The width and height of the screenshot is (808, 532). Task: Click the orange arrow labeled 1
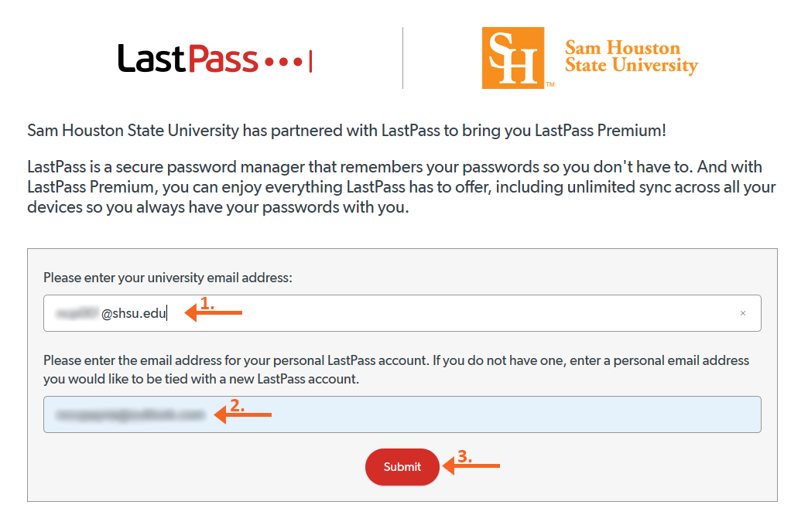pyautogui.click(x=213, y=312)
